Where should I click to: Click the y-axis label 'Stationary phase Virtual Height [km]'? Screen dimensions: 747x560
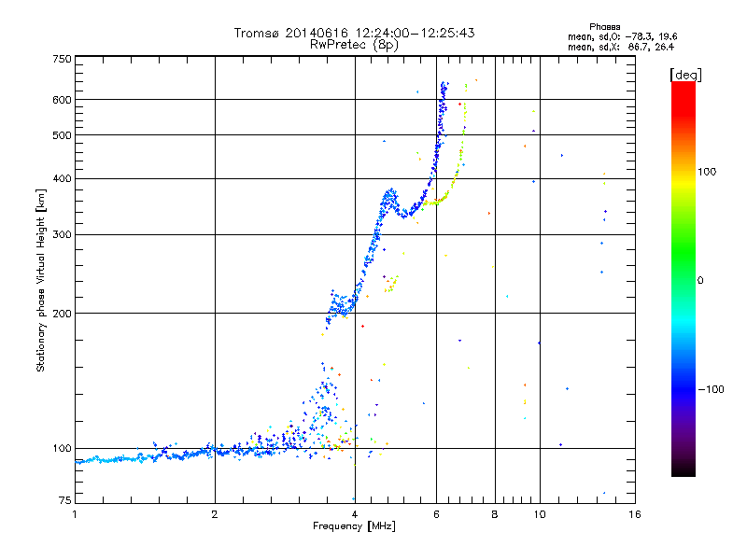tap(40, 280)
